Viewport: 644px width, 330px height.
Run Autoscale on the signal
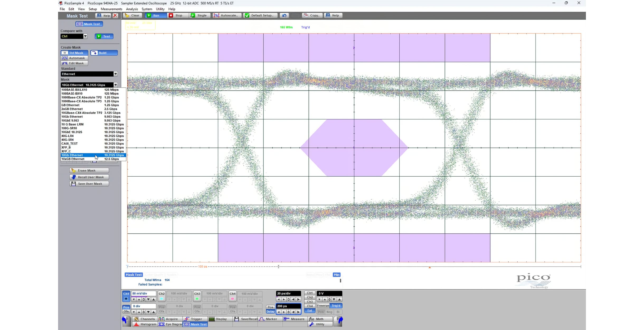(x=226, y=15)
